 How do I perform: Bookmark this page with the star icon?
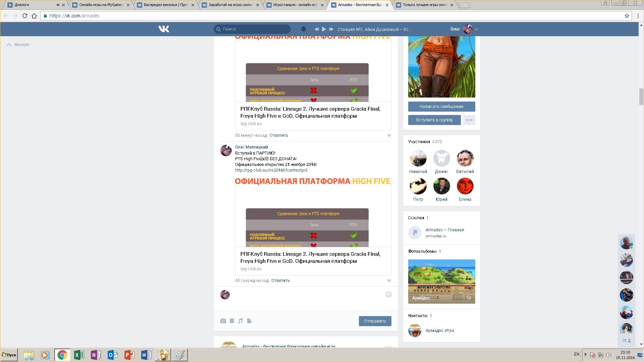(627, 16)
